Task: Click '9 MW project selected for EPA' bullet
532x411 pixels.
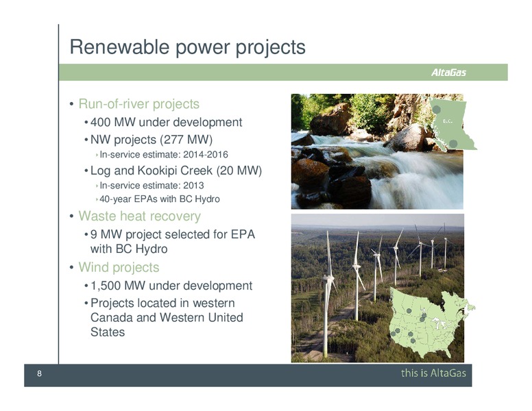Action: point(173,241)
